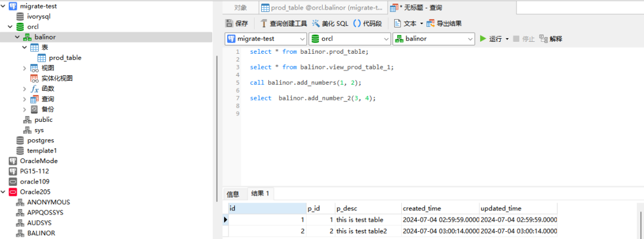The image size is (644, 239).
Task: Select the AUDSYS schema
Action: 39,222
